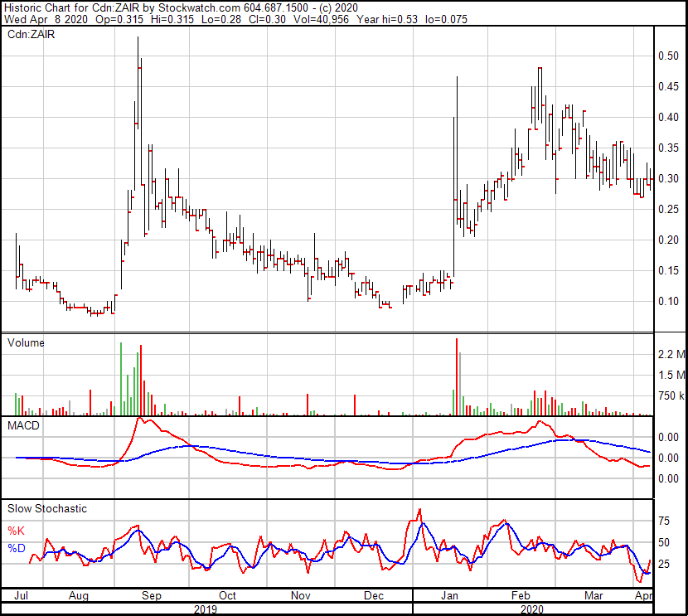The width and height of the screenshot is (688, 616).
Task: Click the 'MACD' panel label
Action: click(x=23, y=425)
